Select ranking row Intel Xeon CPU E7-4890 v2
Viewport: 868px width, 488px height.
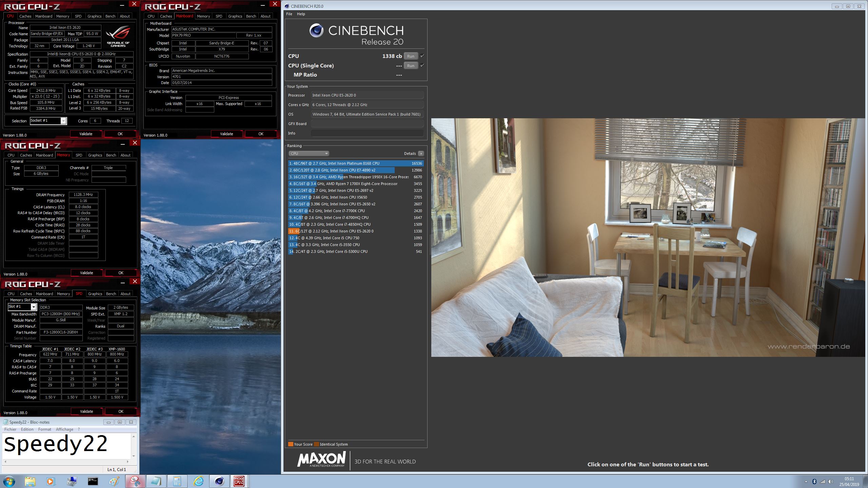[356, 170]
